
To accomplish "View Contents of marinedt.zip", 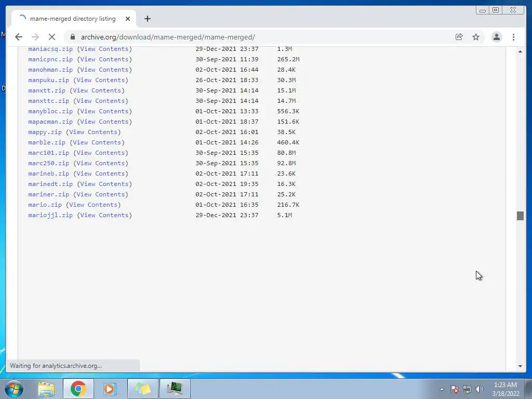I will (104, 184).
